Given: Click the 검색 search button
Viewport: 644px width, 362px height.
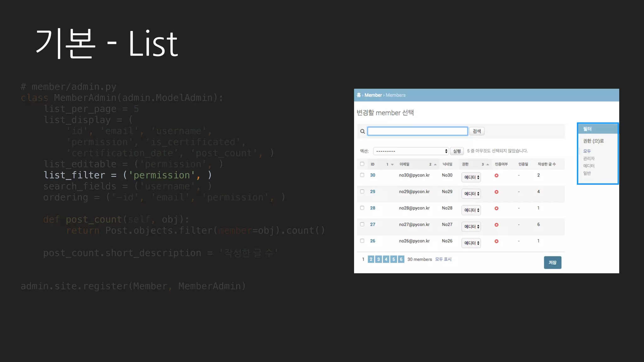Looking at the screenshot, I should coord(477,131).
